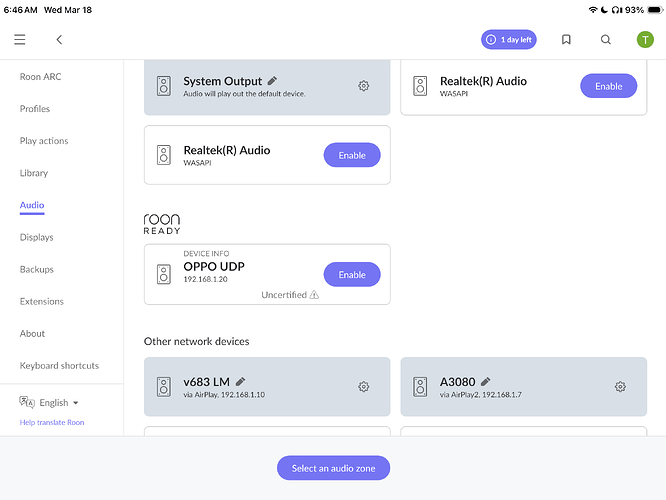The image size is (666, 500).
Task: Click the OPPO UDP device name
Action: [x=214, y=266]
